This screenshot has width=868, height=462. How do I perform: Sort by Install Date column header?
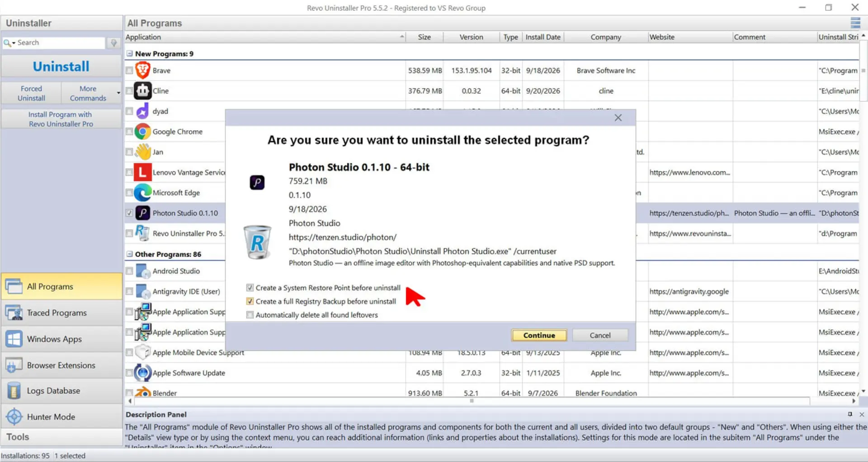coord(543,37)
